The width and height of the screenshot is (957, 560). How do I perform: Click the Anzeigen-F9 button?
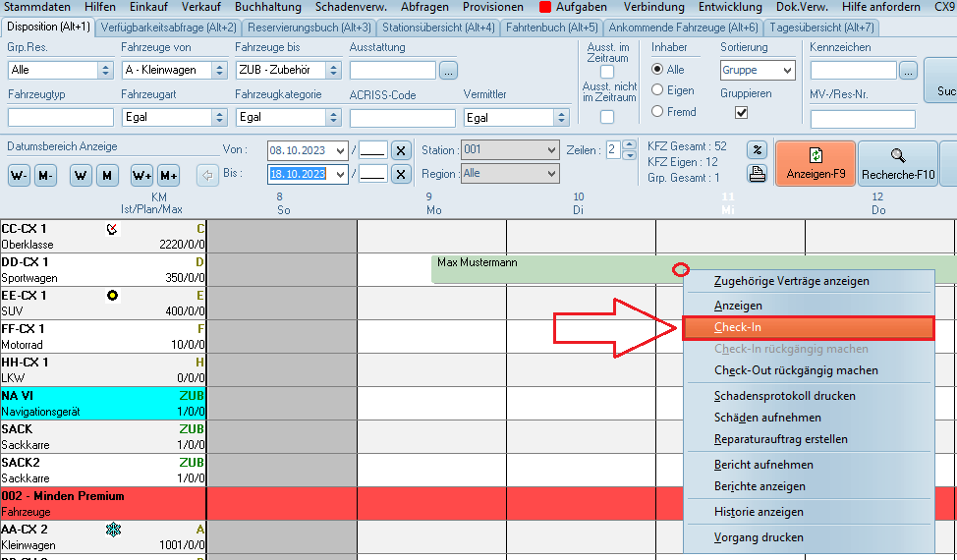tap(815, 164)
